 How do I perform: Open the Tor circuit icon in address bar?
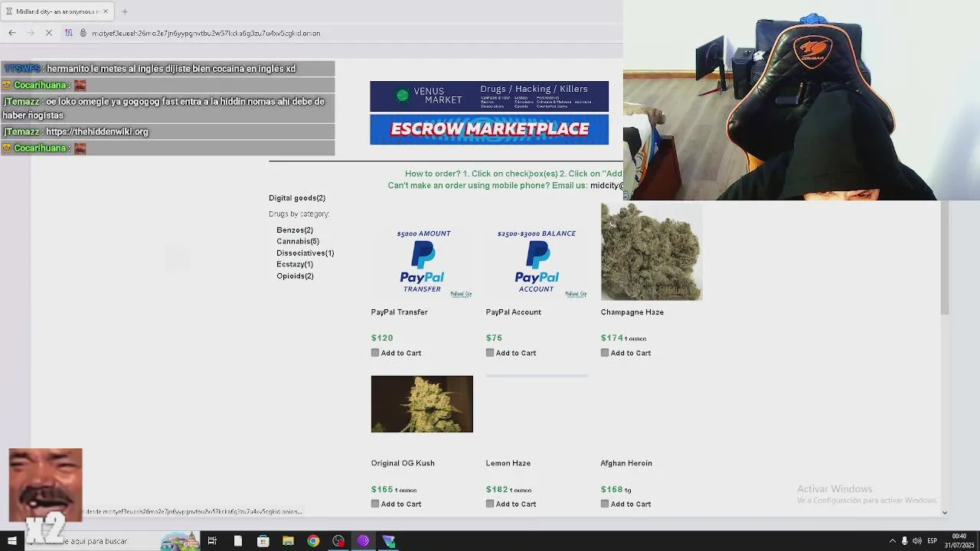(69, 33)
